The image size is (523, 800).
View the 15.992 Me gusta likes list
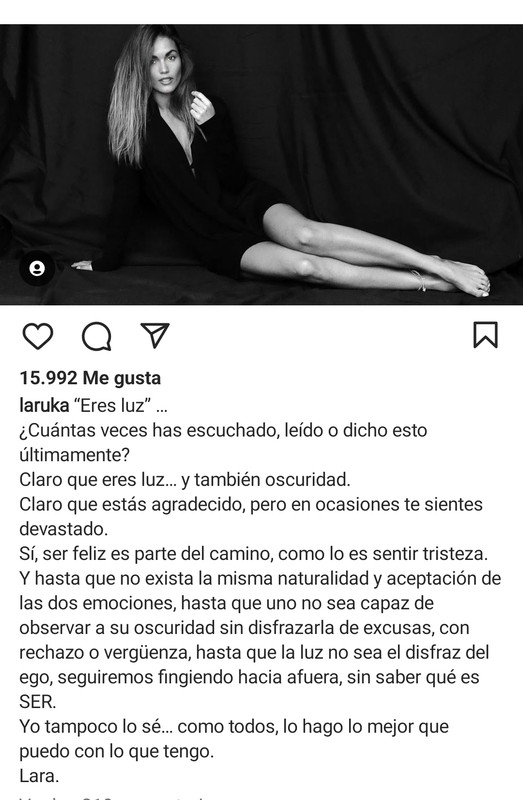pos(90,378)
